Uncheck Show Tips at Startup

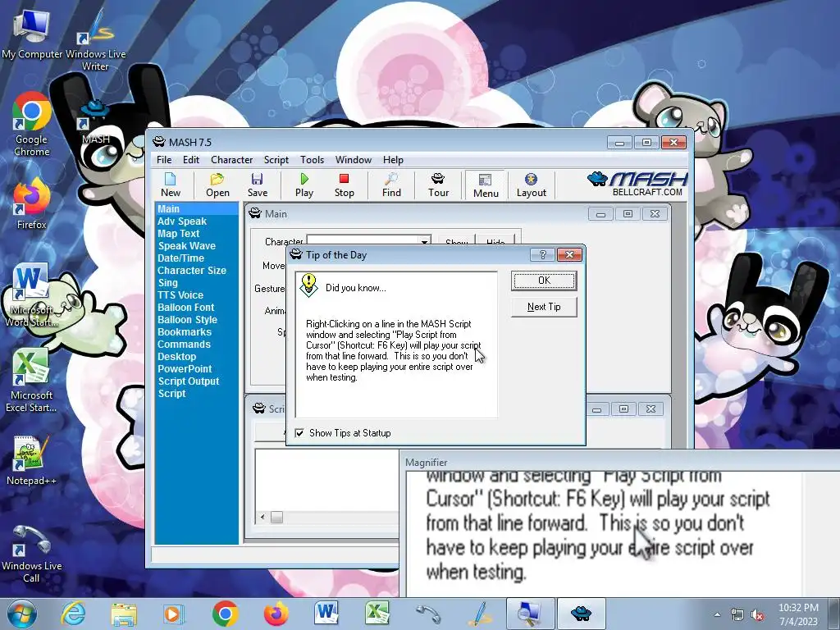(x=299, y=433)
